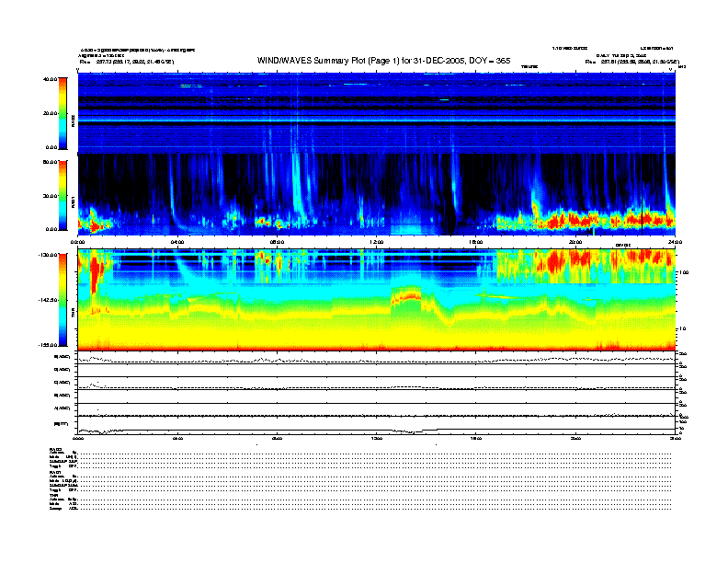Click the -155.00 TNR color scale label

tap(48, 345)
